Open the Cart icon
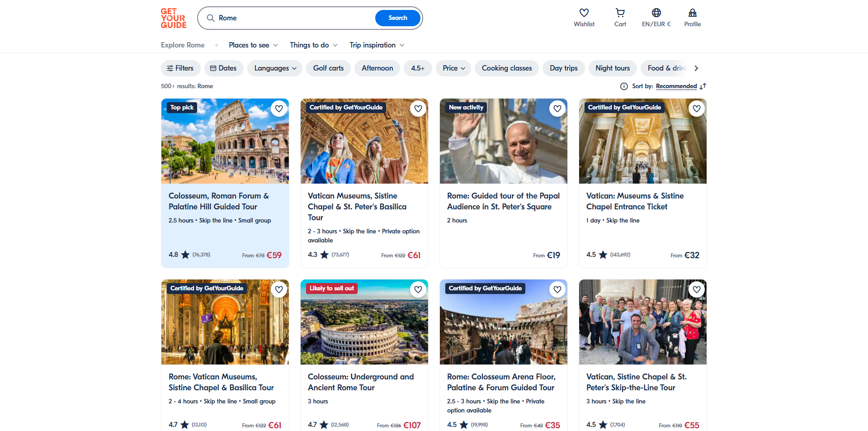The height and width of the screenshot is (431, 868). click(x=620, y=13)
